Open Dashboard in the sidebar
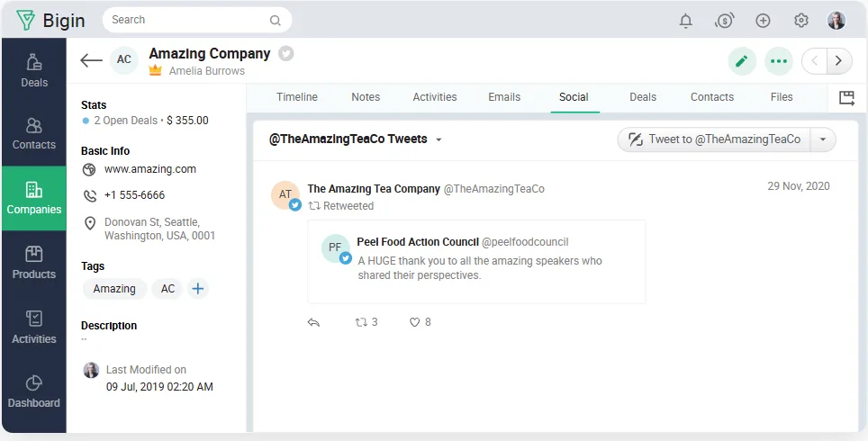This screenshot has width=868, height=441. click(34, 391)
